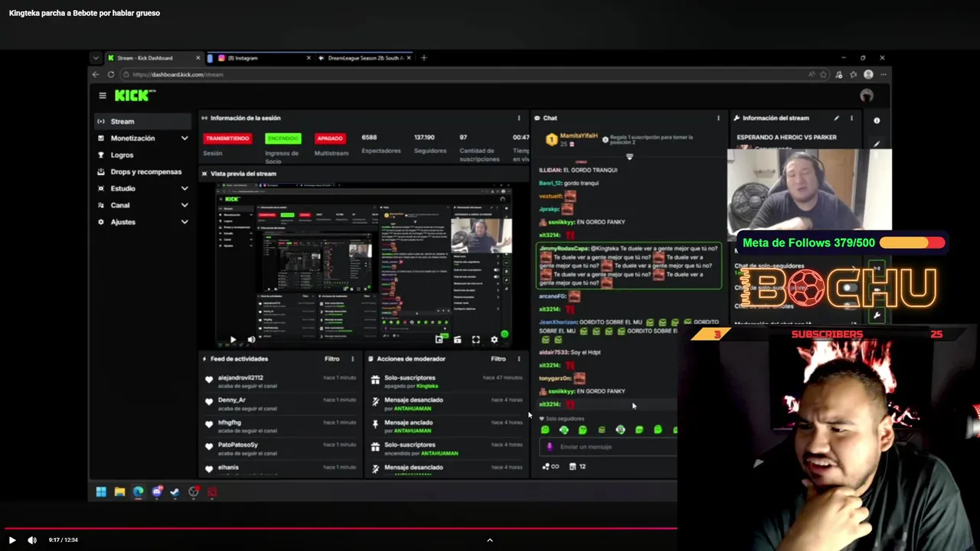Open the browser tab list chevron
The width and height of the screenshot is (980, 551).
pos(96,57)
